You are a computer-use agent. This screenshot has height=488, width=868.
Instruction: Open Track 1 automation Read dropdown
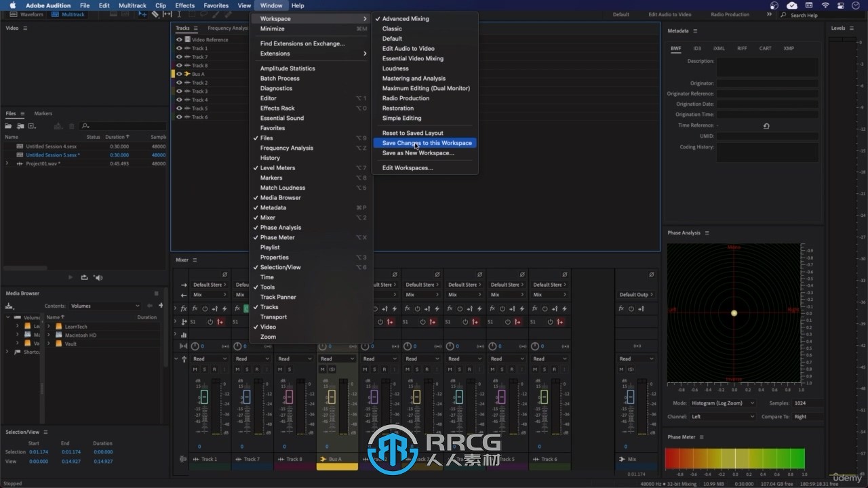211,359
